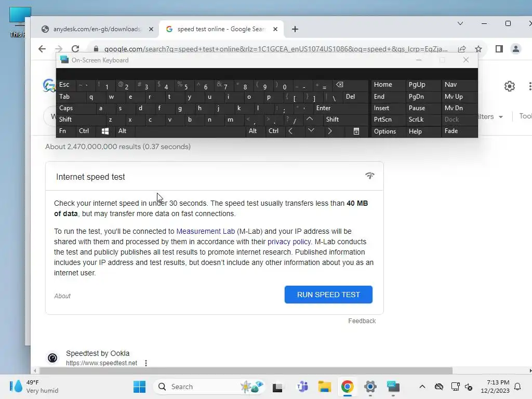Open the privacy policy link
532x399 pixels.
(x=289, y=242)
